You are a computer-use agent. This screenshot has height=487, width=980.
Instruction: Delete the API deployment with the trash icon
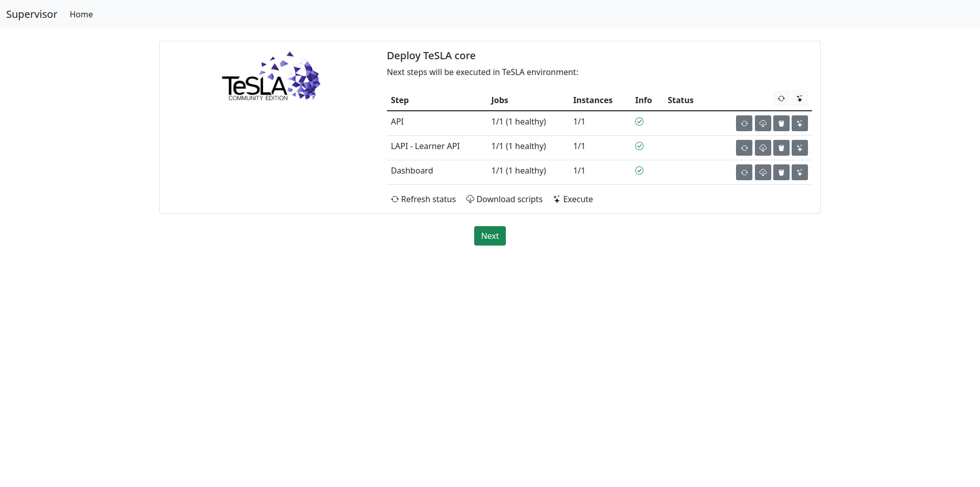click(x=781, y=124)
